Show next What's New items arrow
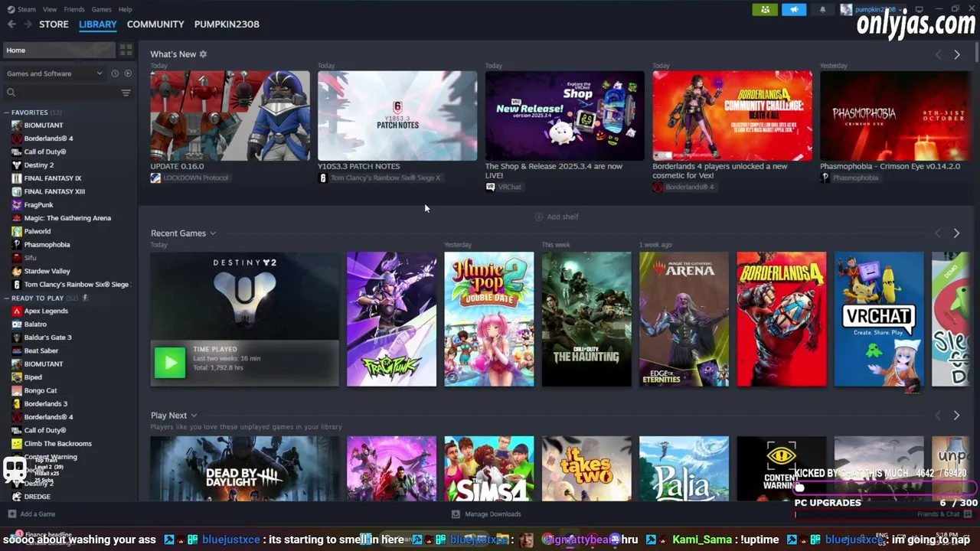 pos(956,54)
